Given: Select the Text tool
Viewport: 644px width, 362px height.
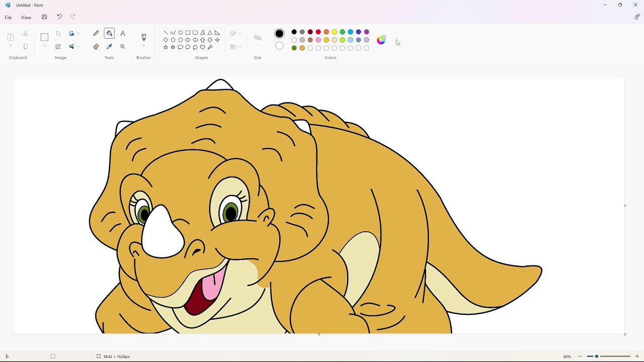Looking at the screenshot, I should (x=123, y=33).
